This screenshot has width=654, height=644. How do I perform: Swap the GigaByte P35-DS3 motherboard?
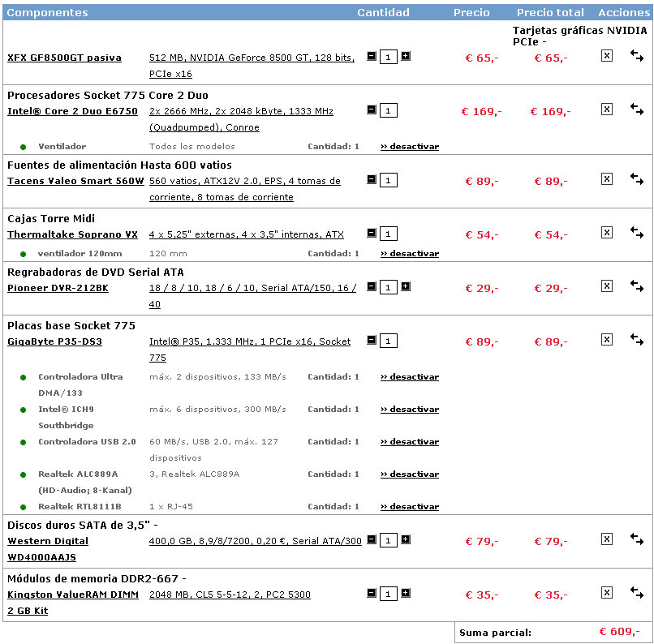pyautogui.click(x=636, y=339)
